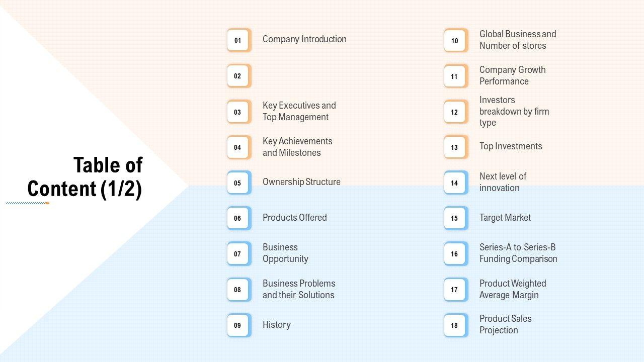Open the Products Offered section
Screen dimensions: 644x362
[x=294, y=218]
